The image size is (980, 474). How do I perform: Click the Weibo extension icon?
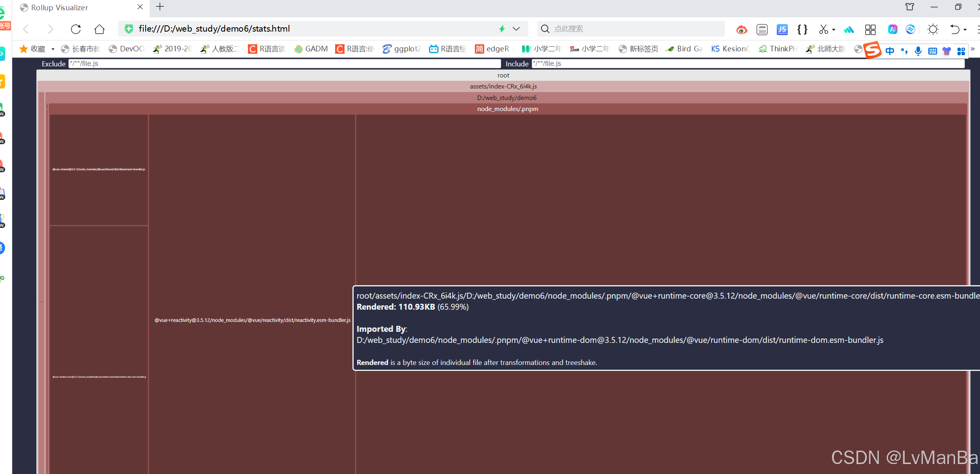(742, 29)
